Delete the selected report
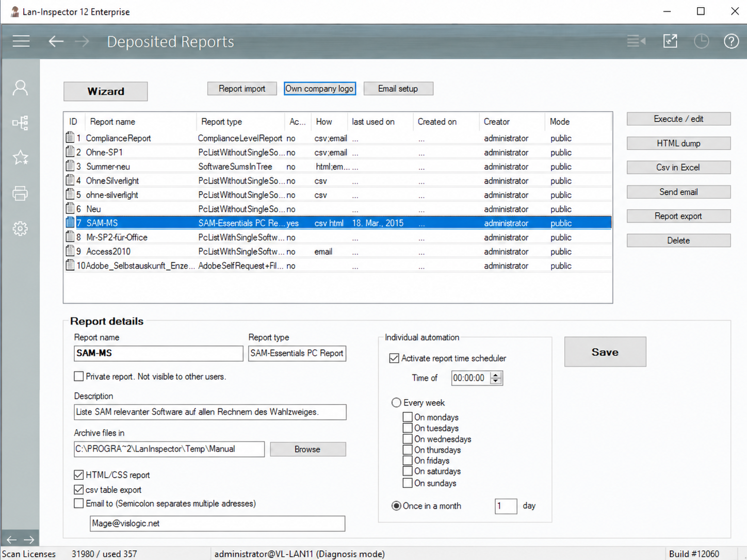 (x=679, y=240)
